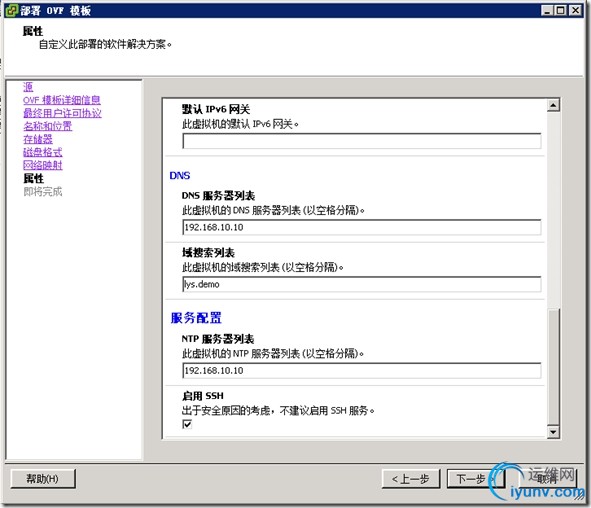Close the deploy OVF template window
This screenshot has width=591, height=508.
tap(576, 10)
